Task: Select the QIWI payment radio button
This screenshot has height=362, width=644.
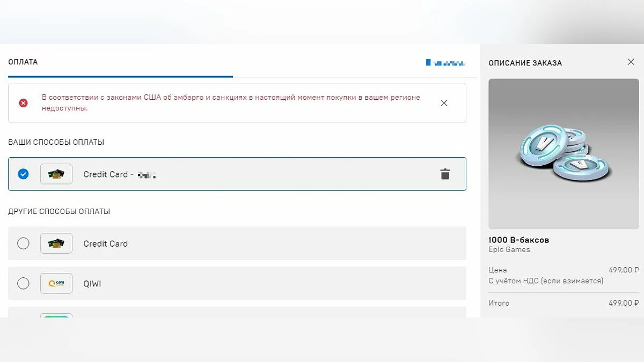Action: pos(23,283)
